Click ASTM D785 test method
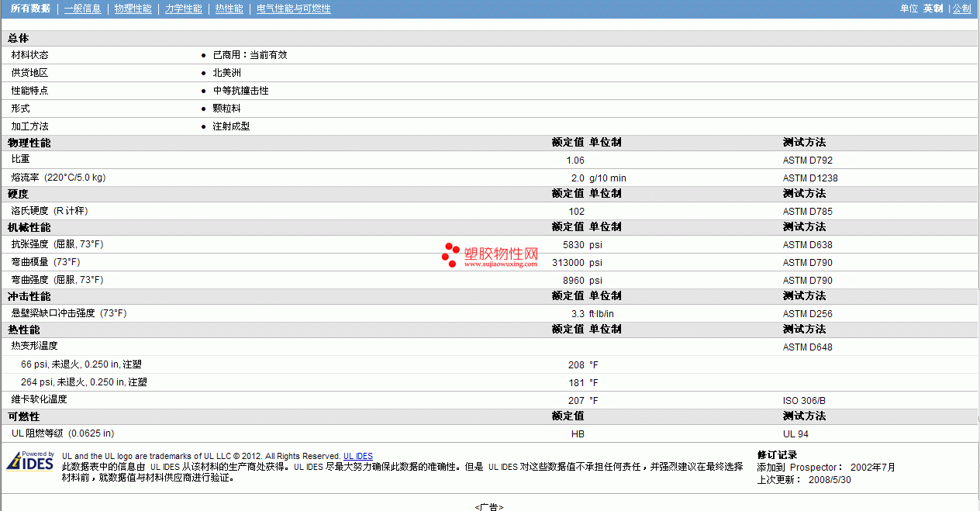 point(808,212)
